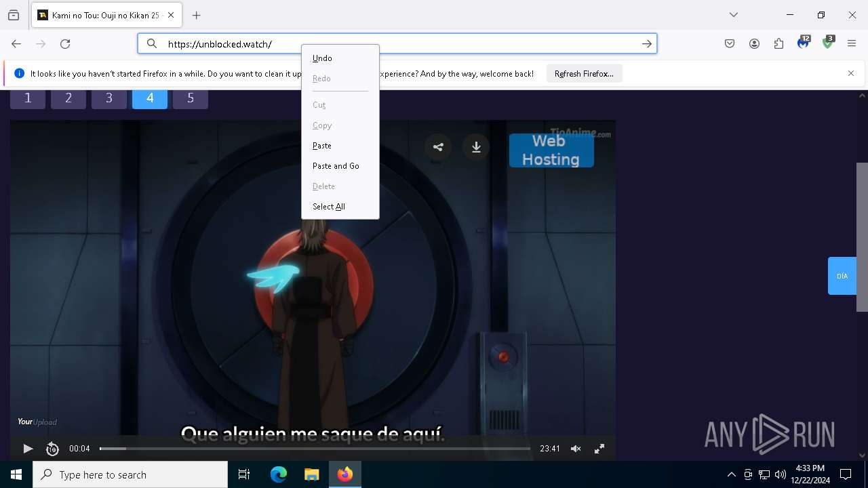
Task: Click the volume tray icon
Action: coord(781,474)
